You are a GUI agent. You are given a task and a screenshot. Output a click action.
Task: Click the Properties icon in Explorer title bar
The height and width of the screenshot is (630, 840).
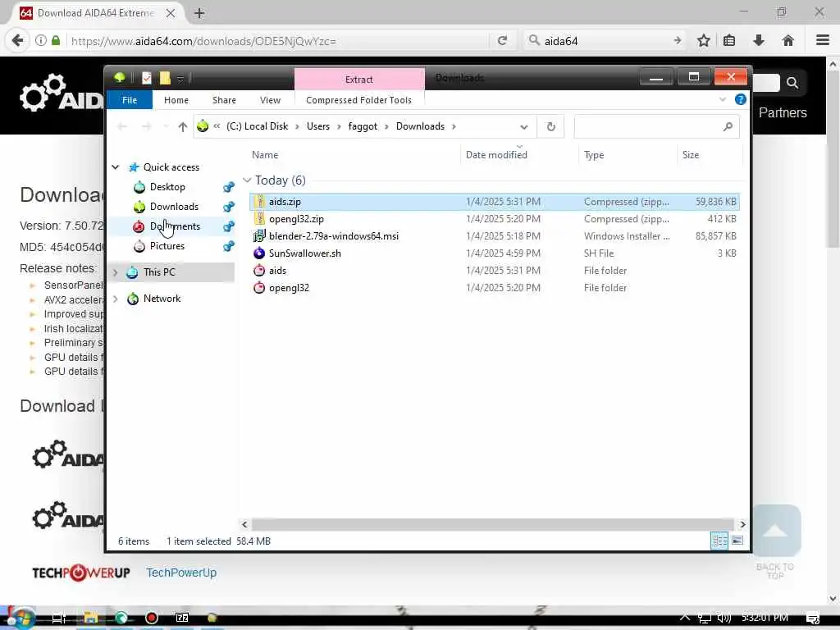(x=147, y=78)
